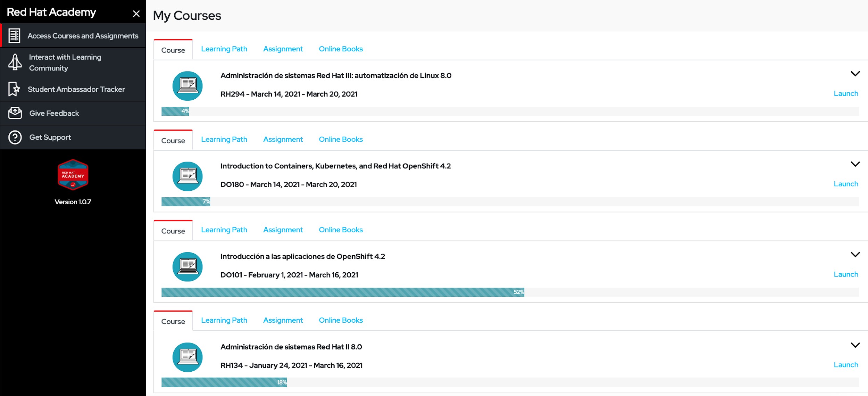
Task: Switch to Learning Path tab above RH294
Action: (224, 49)
